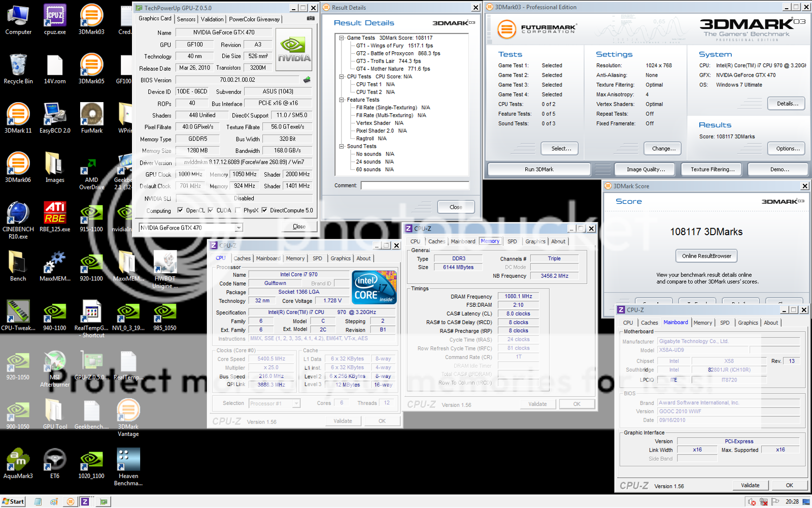Toggle the CUDA checkbox in GPU-Z
Viewport: 812px width, 508px height.
(210, 210)
